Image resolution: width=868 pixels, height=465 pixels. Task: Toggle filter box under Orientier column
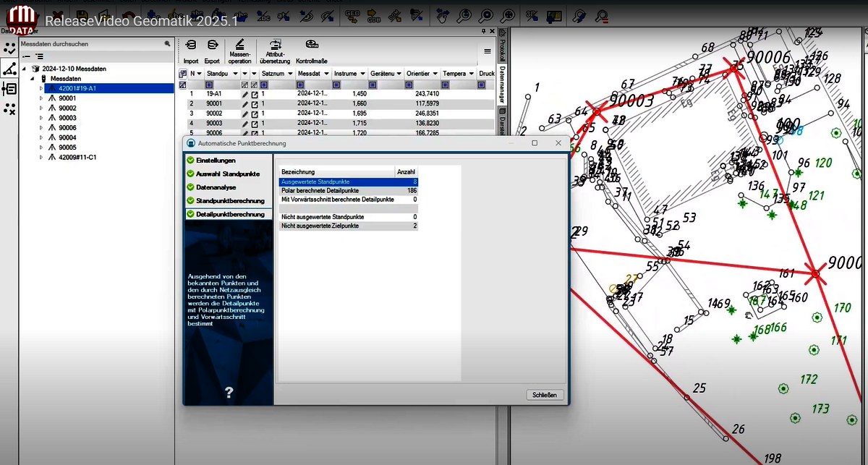point(409,85)
